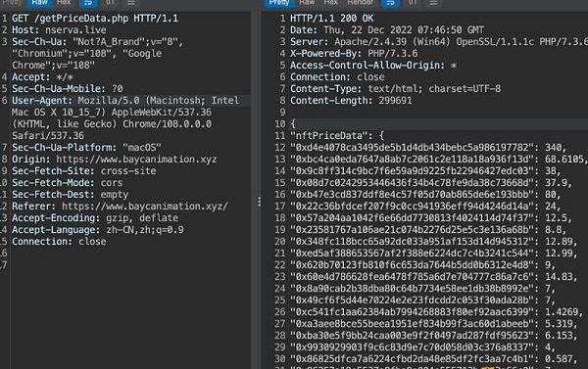Viewport: 588px width, 369px height.
Task: Toggle word wrap icon in request panel
Action: point(88,3)
